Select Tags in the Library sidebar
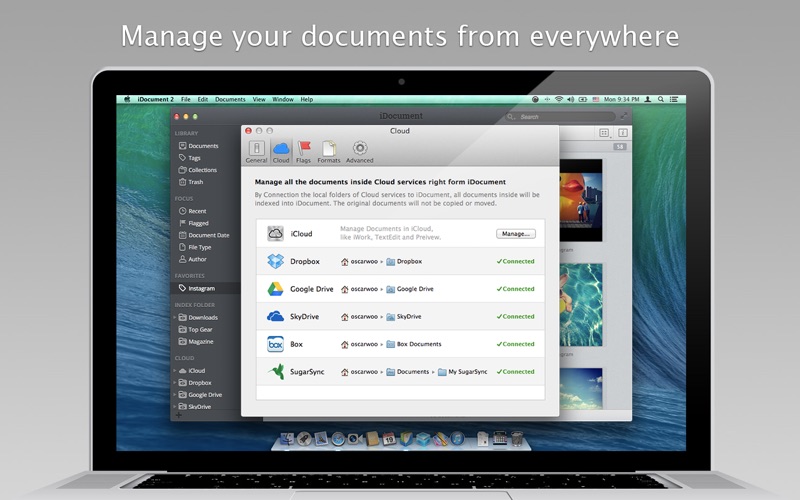 195,158
